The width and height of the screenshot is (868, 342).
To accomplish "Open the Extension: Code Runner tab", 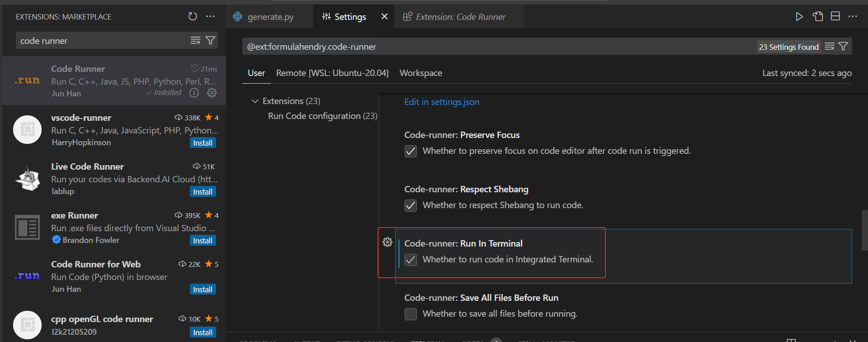I will click(x=459, y=17).
